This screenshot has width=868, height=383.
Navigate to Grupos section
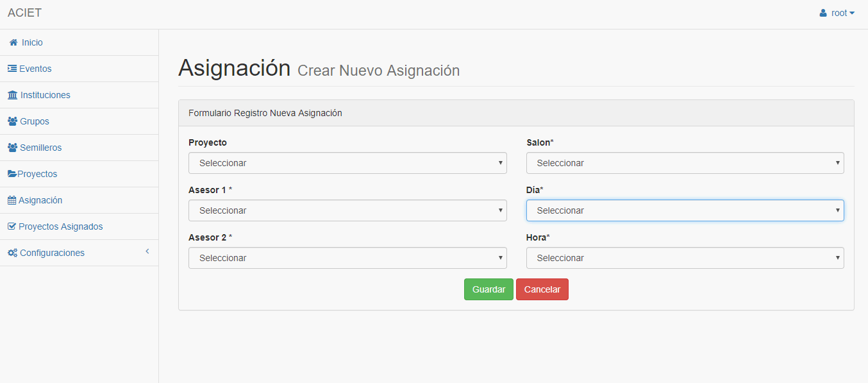pos(79,121)
